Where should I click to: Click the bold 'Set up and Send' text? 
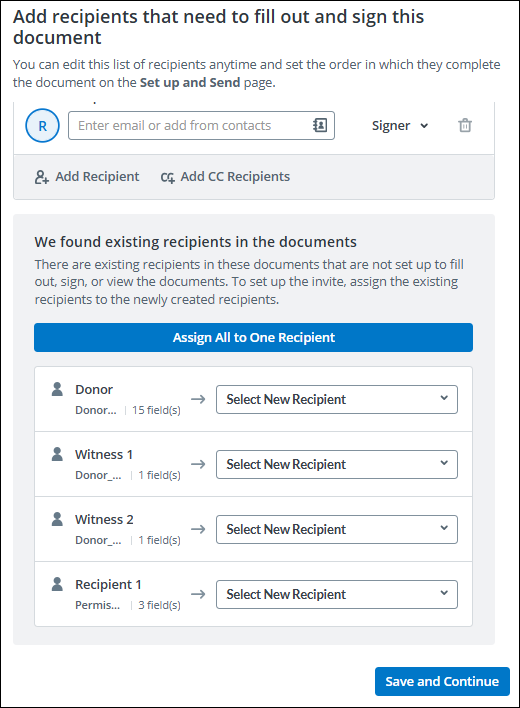[x=190, y=83]
